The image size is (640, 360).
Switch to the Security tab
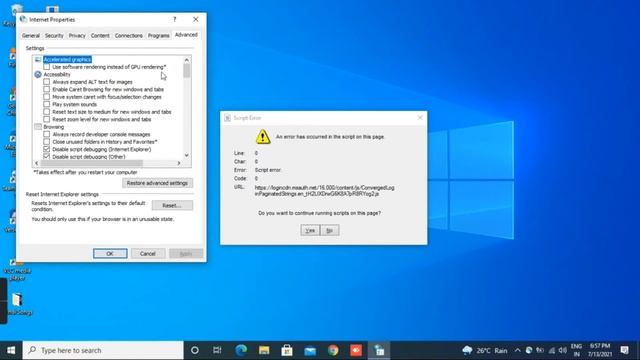[x=54, y=36]
